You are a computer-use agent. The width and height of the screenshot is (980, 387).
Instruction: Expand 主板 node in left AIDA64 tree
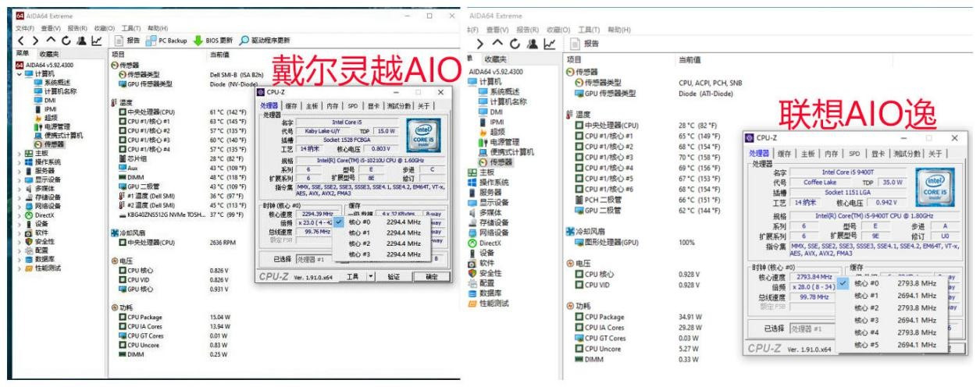[x=19, y=153]
